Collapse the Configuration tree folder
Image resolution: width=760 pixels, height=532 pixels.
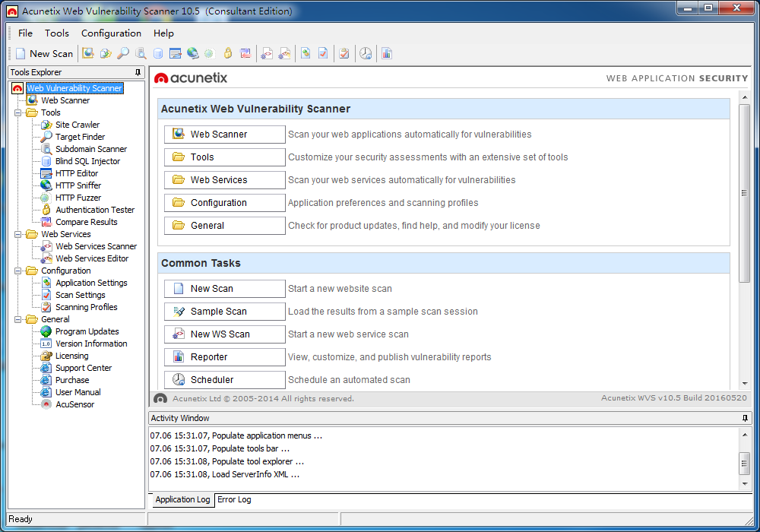(x=18, y=271)
